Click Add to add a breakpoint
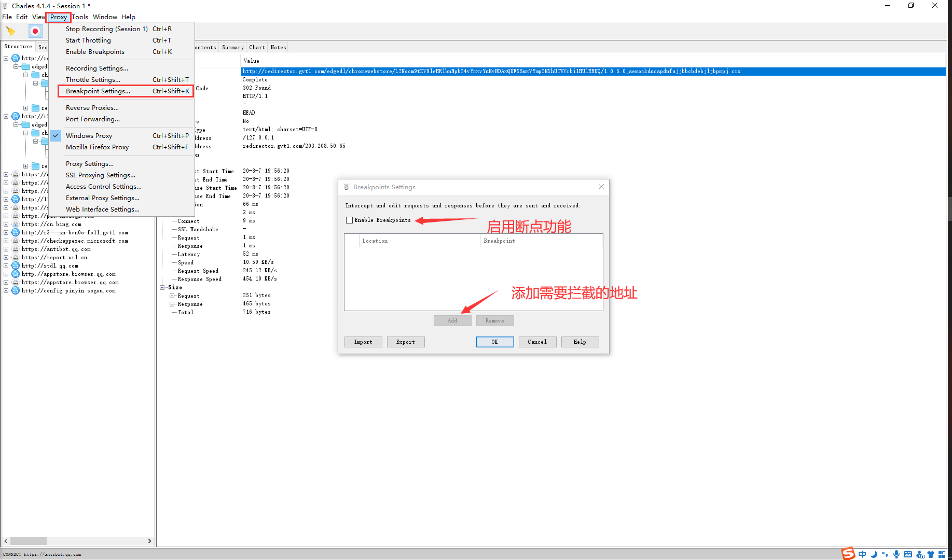Image resolution: width=952 pixels, height=560 pixels. click(x=452, y=321)
